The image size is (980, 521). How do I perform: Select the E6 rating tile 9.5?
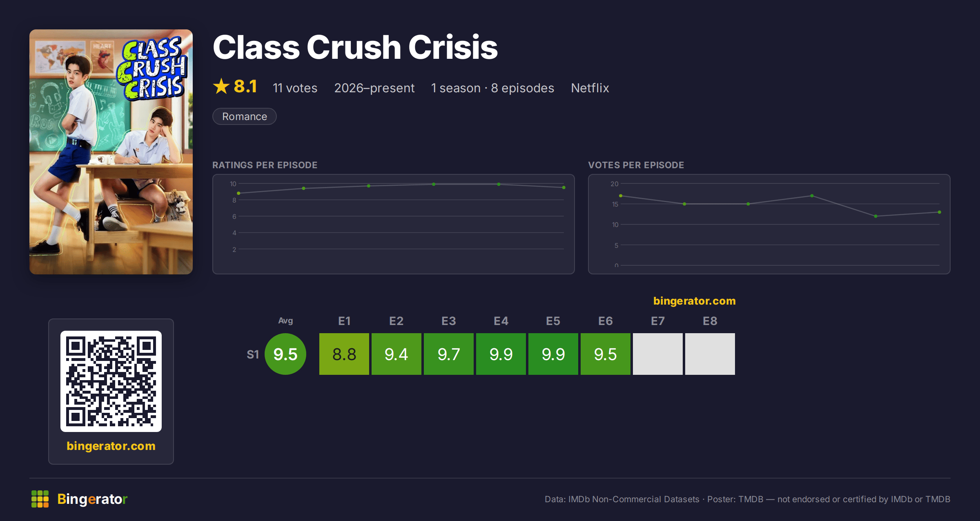click(606, 354)
